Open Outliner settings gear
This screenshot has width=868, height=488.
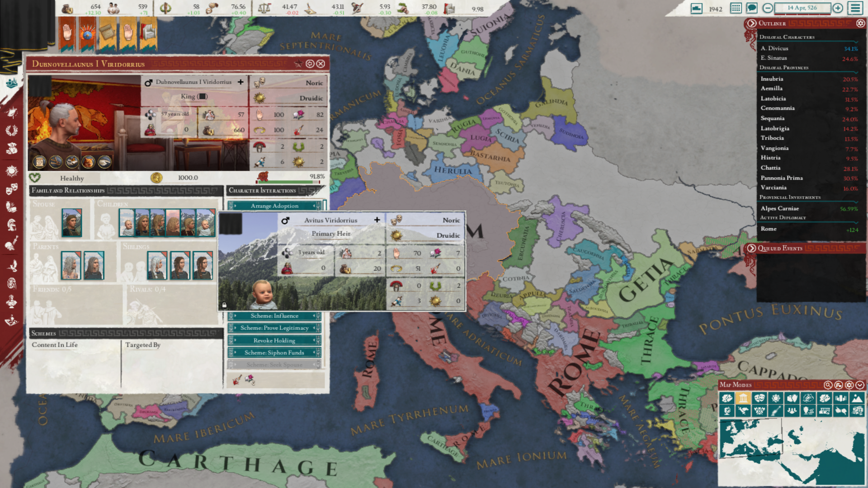point(860,23)
